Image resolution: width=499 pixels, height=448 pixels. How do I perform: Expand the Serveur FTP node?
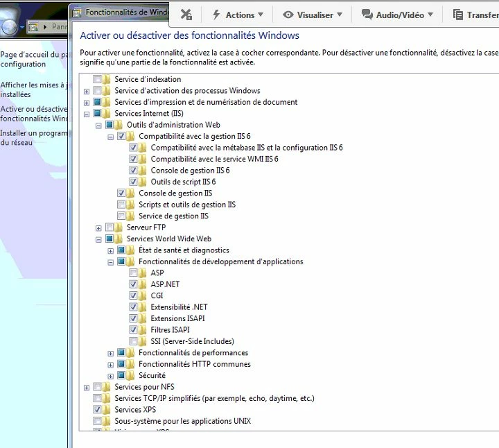[98, 228]
